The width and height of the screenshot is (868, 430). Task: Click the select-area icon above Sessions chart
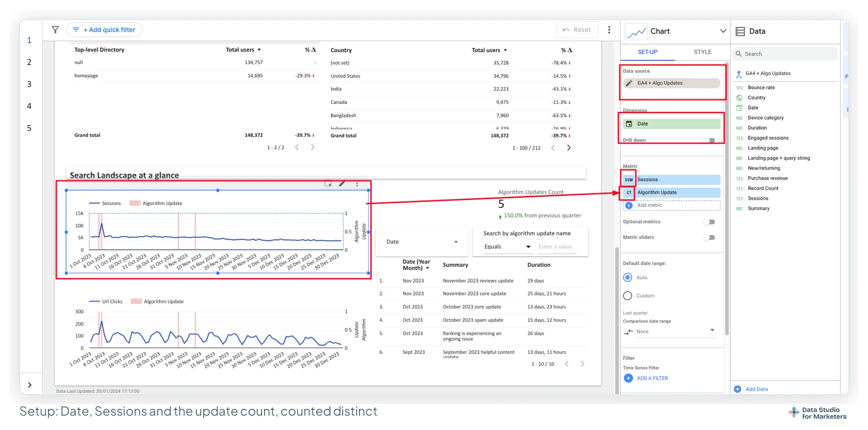click(328, 183)
